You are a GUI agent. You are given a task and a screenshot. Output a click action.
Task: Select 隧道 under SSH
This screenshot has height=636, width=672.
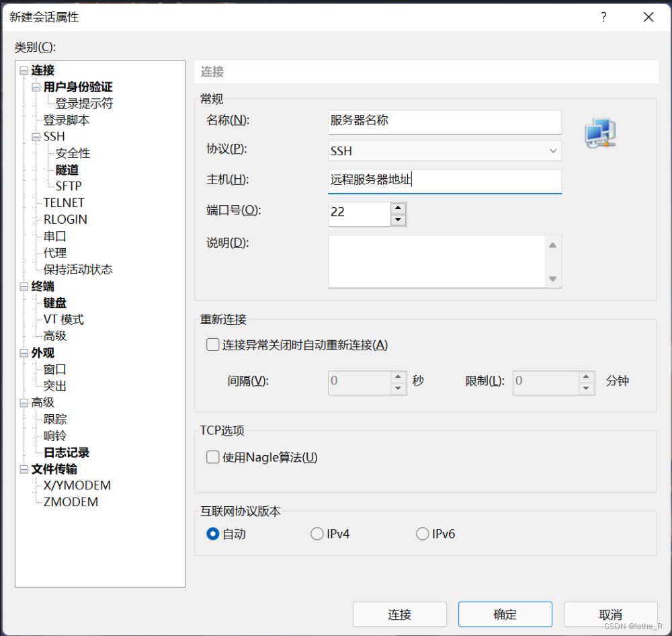tap(67, 170)
